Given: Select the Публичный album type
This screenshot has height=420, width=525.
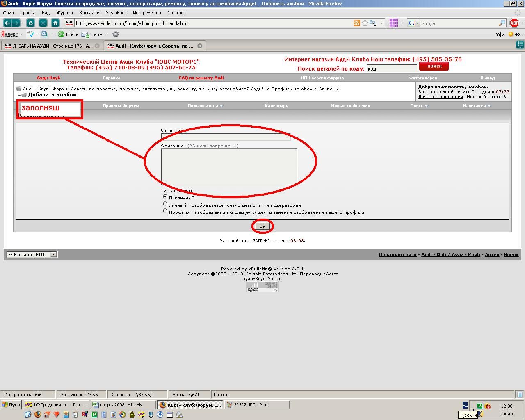Looking at the screenshot, I should 165,197.
